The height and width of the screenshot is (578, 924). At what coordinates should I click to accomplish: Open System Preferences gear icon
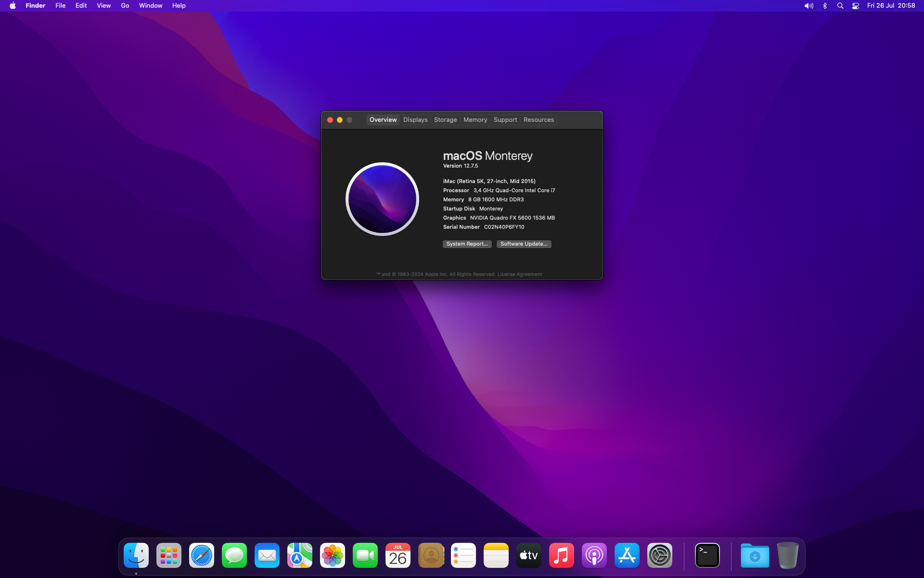click(x=659, y=556)
